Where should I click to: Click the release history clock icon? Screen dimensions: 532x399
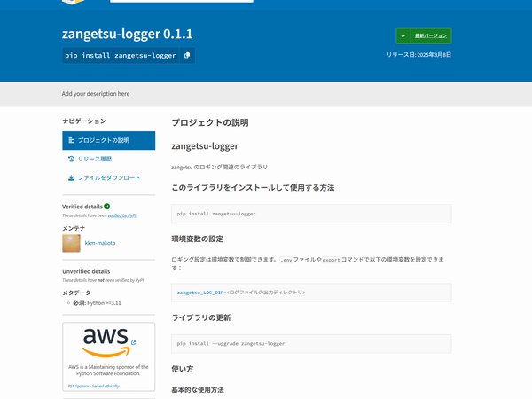(71, 159)
